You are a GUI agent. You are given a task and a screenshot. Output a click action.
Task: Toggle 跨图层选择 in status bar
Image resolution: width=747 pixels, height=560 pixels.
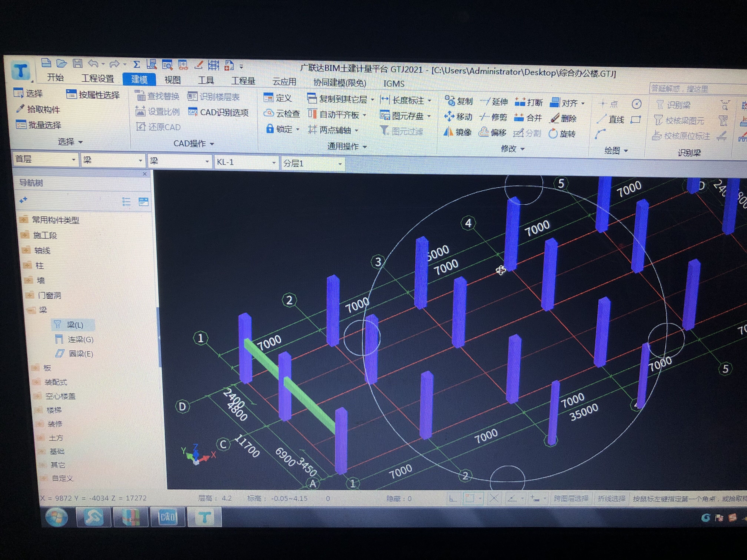571,498
